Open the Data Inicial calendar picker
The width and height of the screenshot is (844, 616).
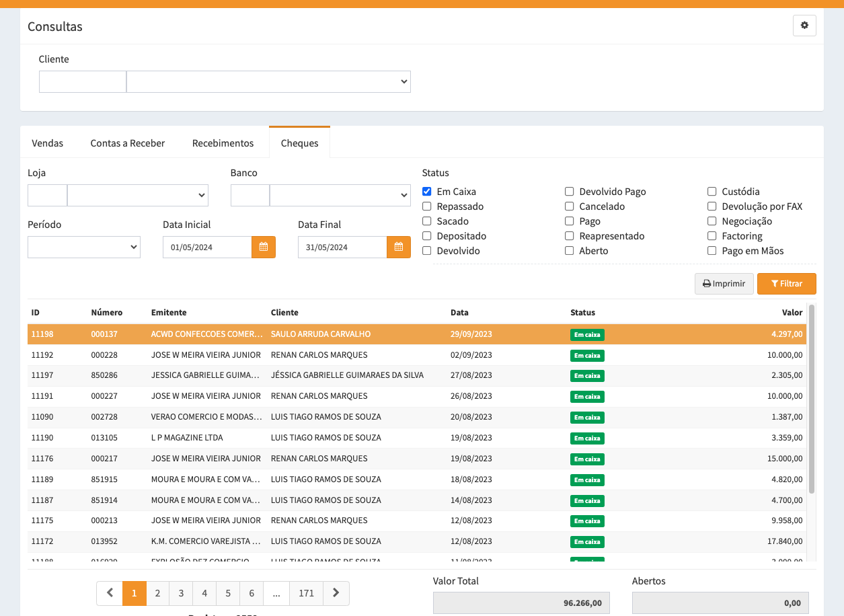click(264, 247)
